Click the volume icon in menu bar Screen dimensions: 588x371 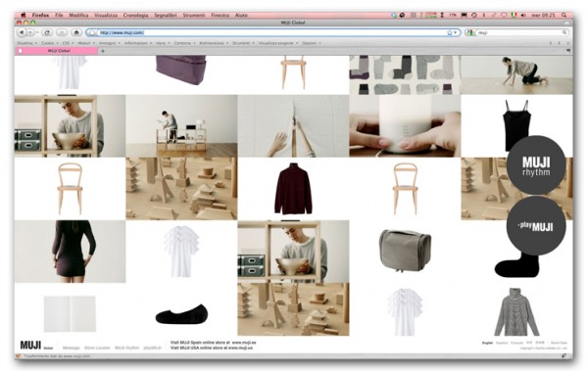[x=523, y=16]
